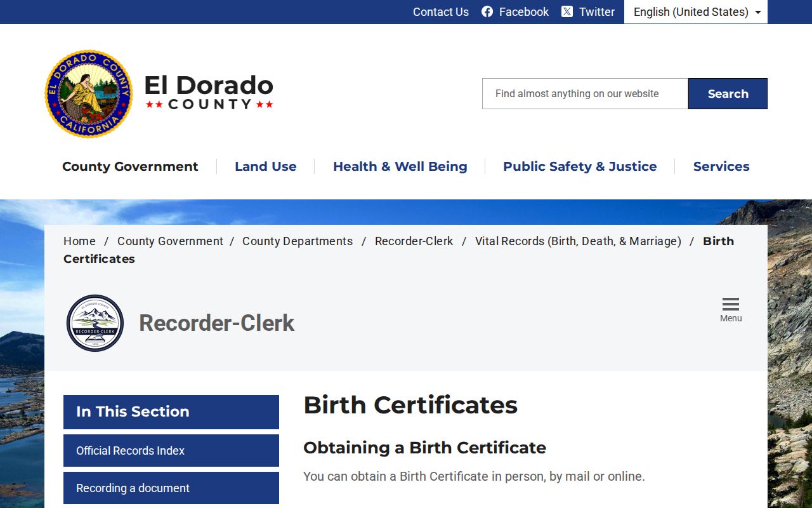Open Contact Us link
This screenshot has height=508, width=812.
pyautogui.click(x=441, y=12)
